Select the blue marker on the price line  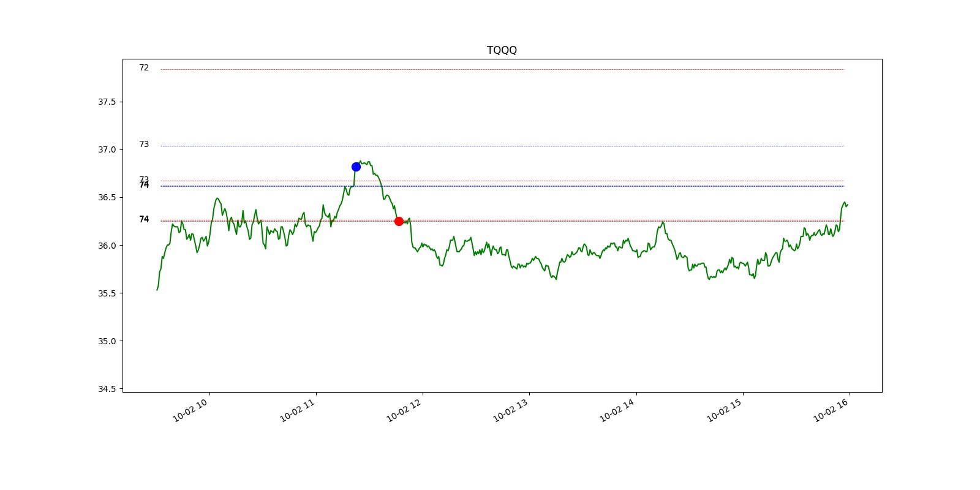[x=356, y=167]
